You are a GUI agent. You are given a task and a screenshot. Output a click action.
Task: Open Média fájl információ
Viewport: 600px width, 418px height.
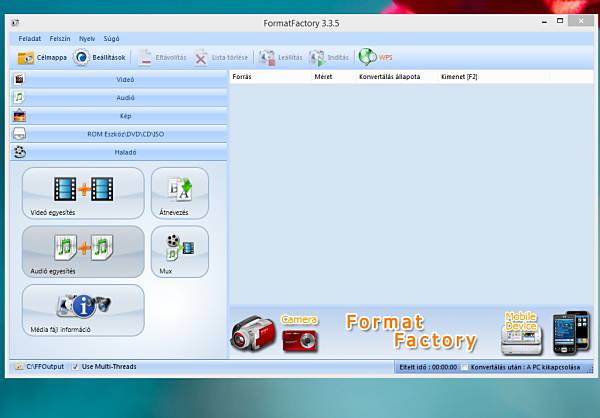pyautogui.click(x=83, y=310)
